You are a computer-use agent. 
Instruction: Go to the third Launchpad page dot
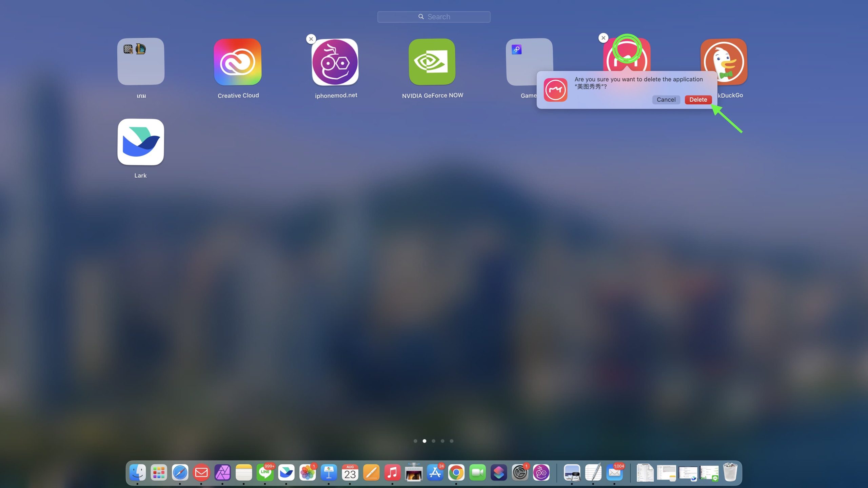433,441
